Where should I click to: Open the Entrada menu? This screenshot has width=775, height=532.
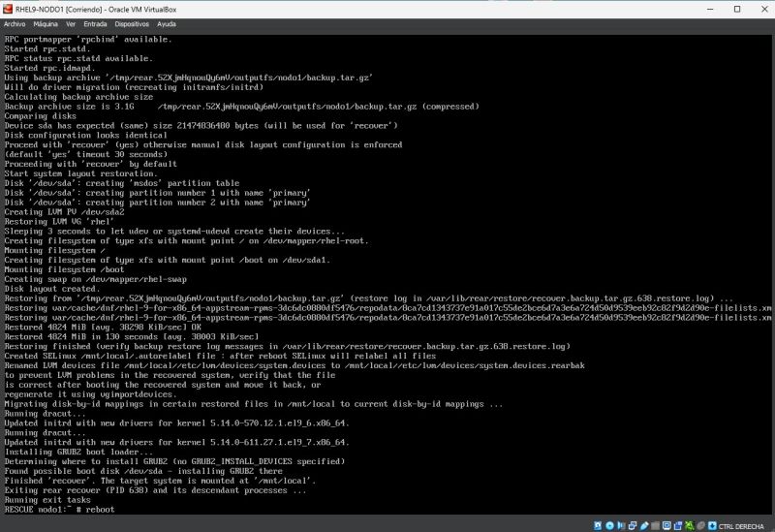[x=95, y=23]
